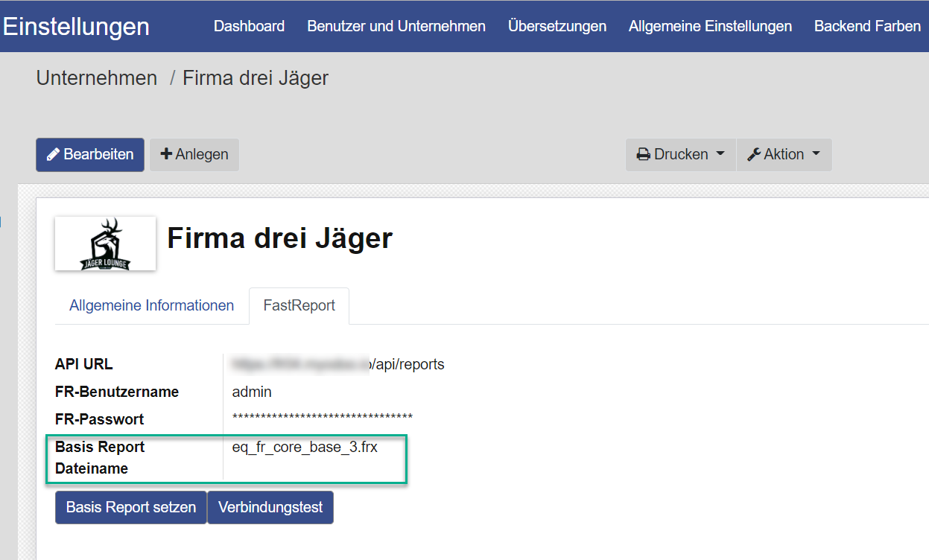Run the Verbindungstest

[x=270, y=507]
